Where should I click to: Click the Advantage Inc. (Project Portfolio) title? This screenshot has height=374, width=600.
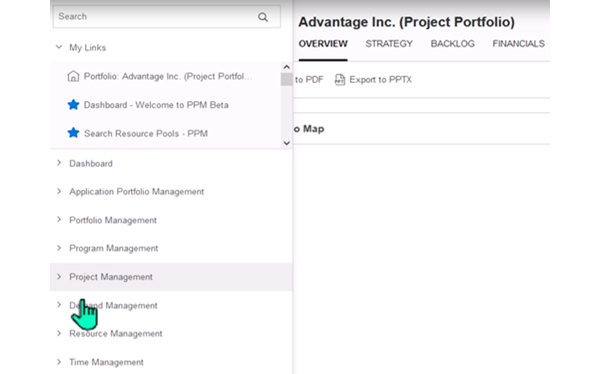pyautogui.click(x=406, y=22)
